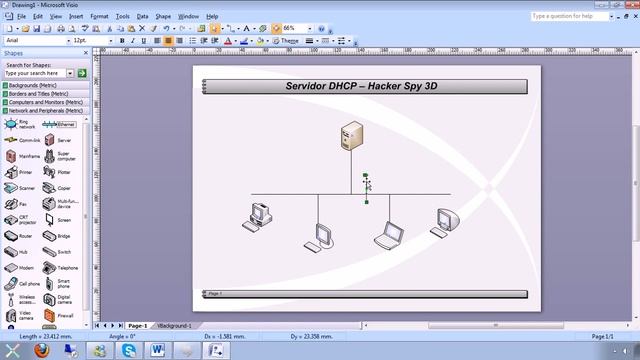Select the Printer shape
This screenshot has width=640, height=360.
18,172
